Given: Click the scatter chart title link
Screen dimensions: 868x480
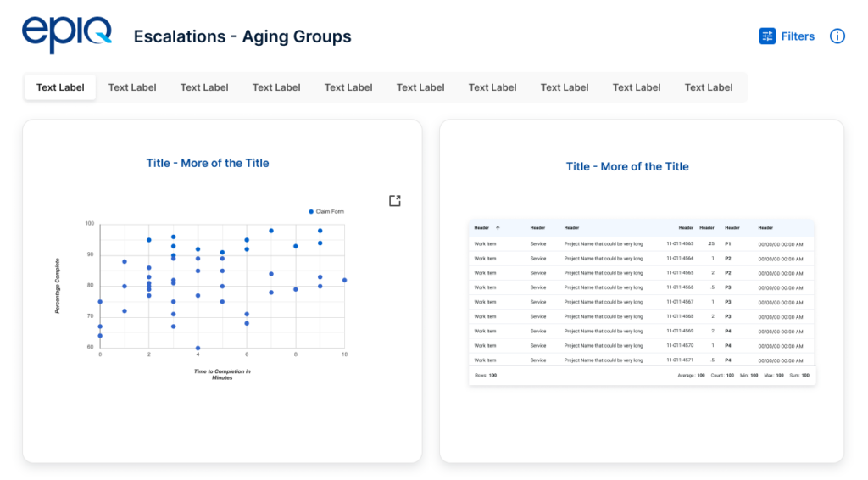Looking at the screenshot, I should coord(208,163).
